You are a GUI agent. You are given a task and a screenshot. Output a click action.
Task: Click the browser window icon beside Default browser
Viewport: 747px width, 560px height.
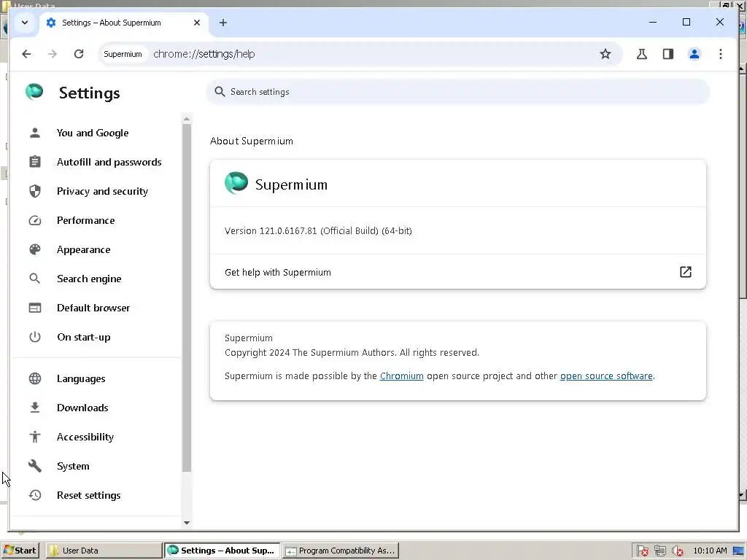(35, 308)
